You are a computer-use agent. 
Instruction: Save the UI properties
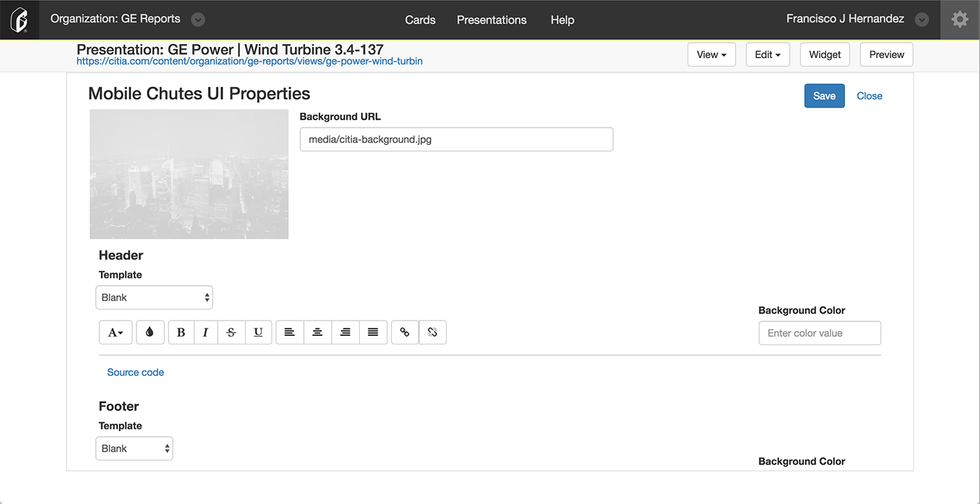click(825, 96)
